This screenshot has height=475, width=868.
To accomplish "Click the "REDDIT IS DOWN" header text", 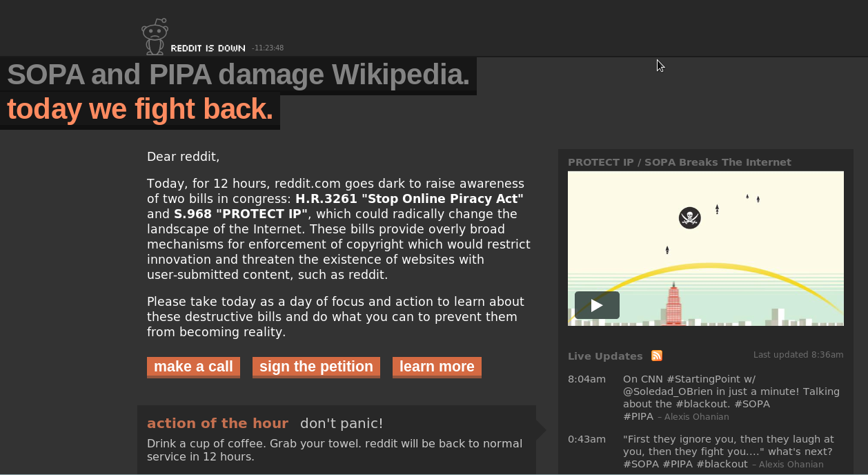I will (208, 48).
